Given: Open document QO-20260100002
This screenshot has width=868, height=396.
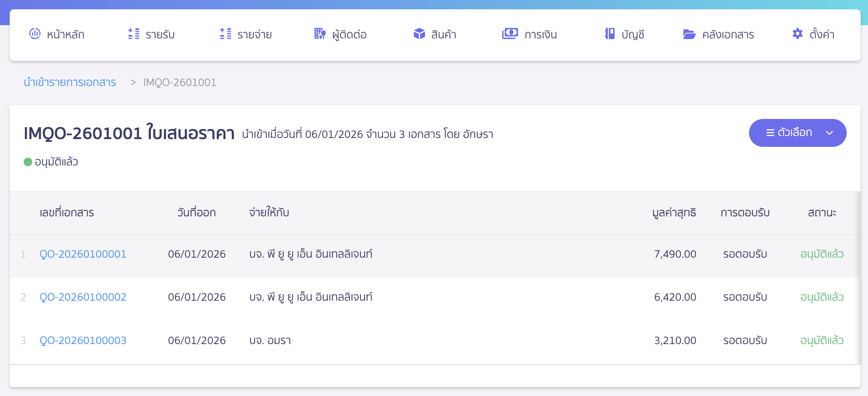Looking at the screenshot, I should click(83, 297).
